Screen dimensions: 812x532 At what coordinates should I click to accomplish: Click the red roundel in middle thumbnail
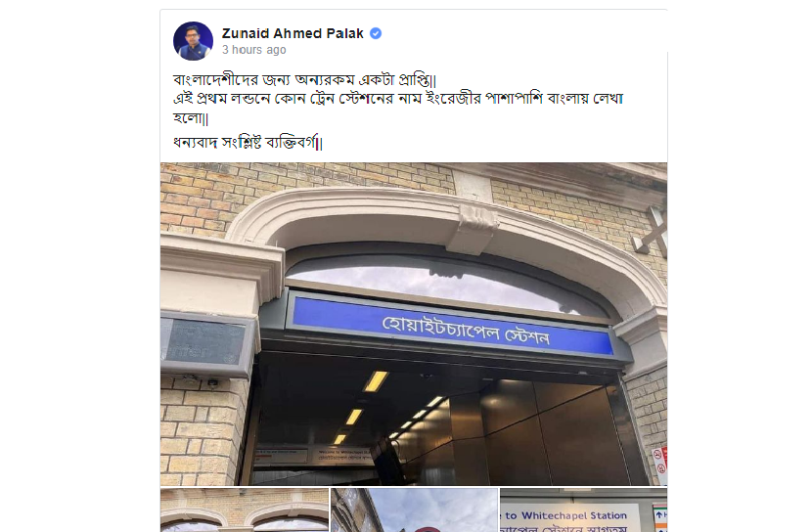tap(427, 529)
